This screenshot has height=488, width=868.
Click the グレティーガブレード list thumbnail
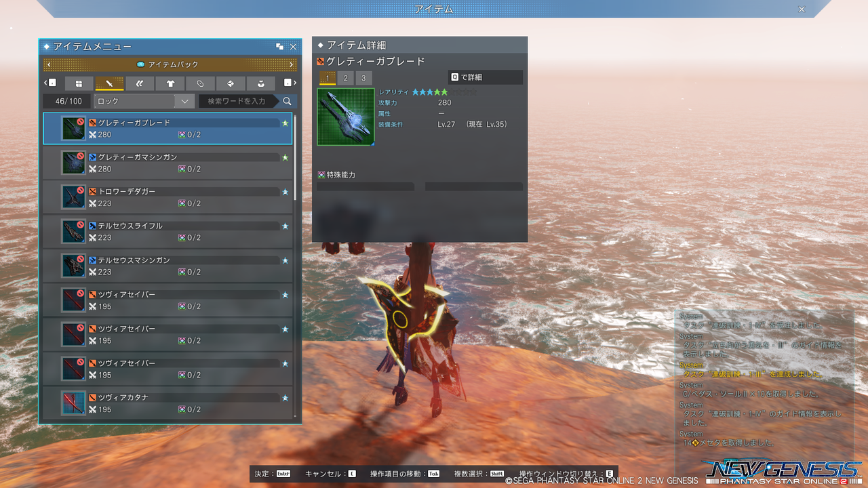pos(73,128)
